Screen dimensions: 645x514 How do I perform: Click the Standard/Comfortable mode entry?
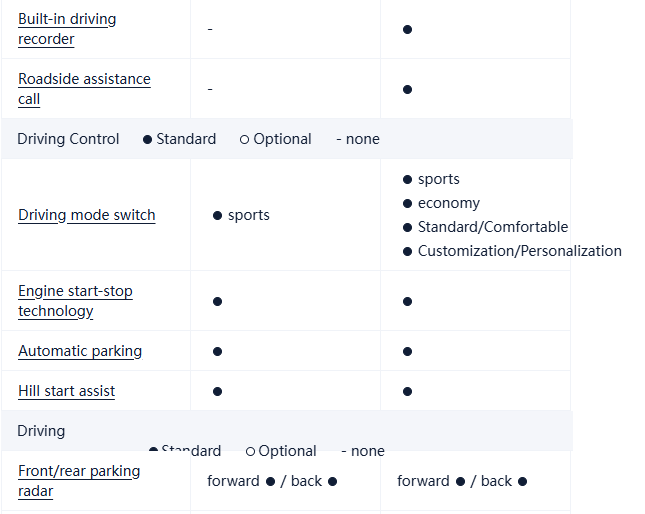[x=492, y=227]
